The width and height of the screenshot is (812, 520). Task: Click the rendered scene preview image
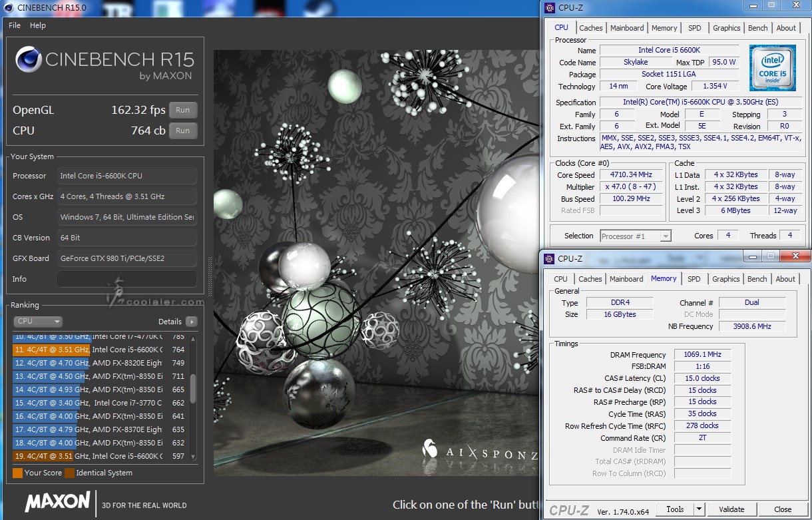[375, 263]
